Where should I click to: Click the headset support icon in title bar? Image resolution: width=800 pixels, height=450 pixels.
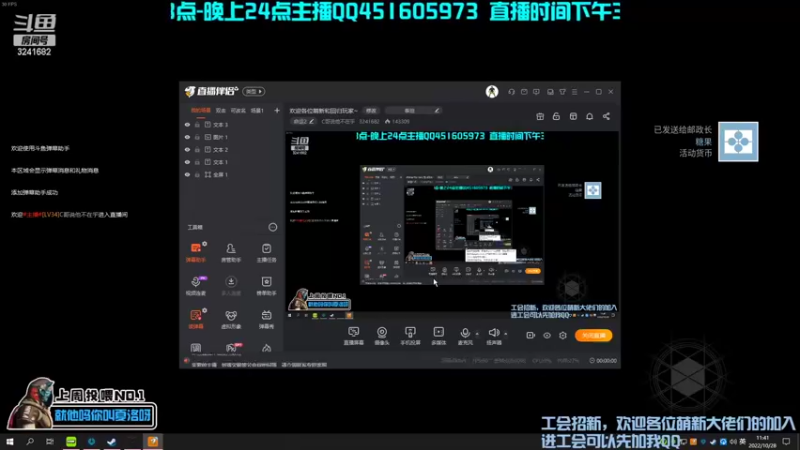(x=511, y=92)
